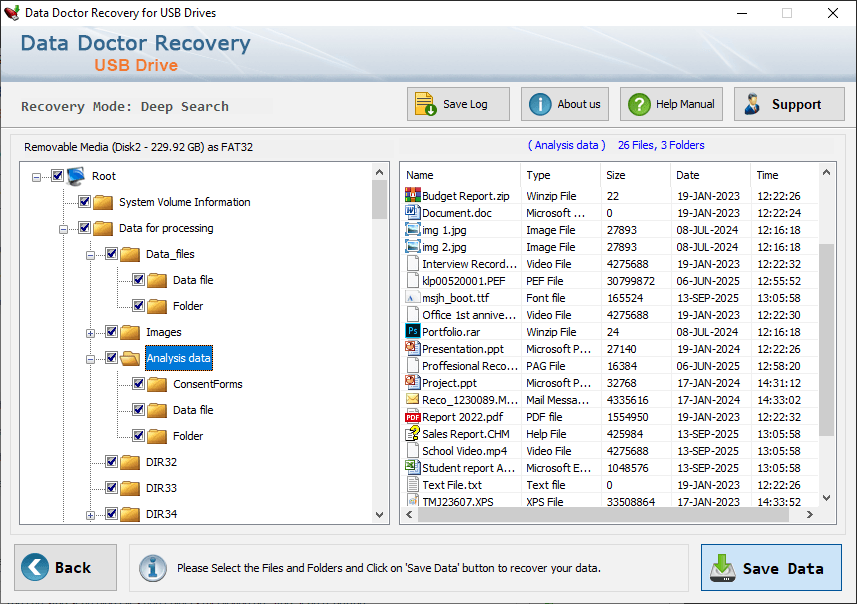The image size is (857, 604).
Task: Collapse the Data_files node
Action: 91,255
